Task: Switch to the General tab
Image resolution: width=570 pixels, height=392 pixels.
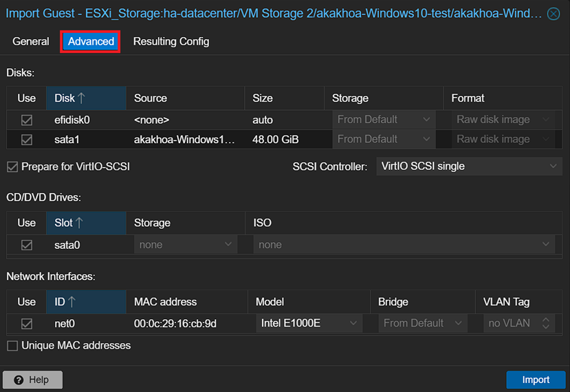Action: click(x=31, y=41)
